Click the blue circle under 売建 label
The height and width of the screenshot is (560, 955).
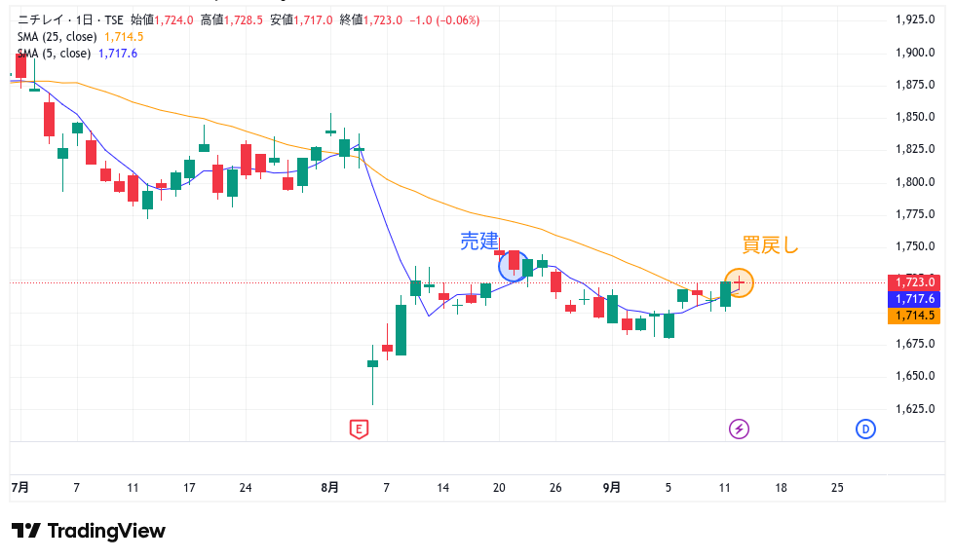(514, 265)
